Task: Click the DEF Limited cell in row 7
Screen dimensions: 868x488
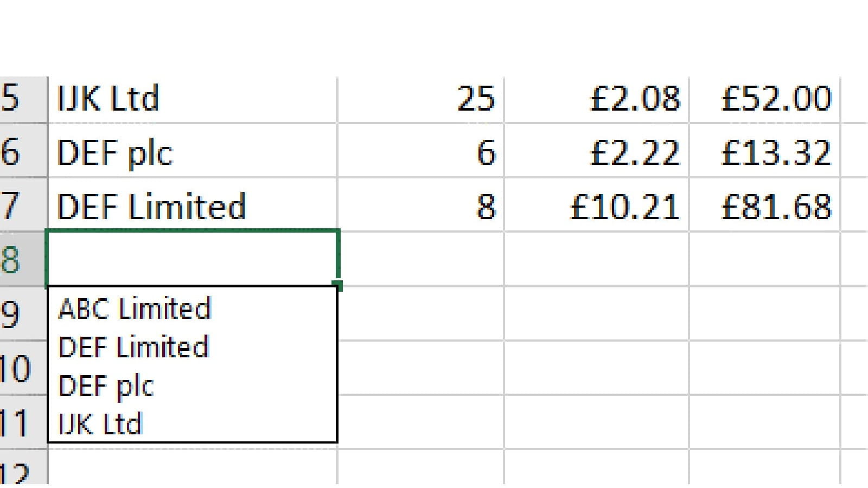Action: tap(193, 206)
